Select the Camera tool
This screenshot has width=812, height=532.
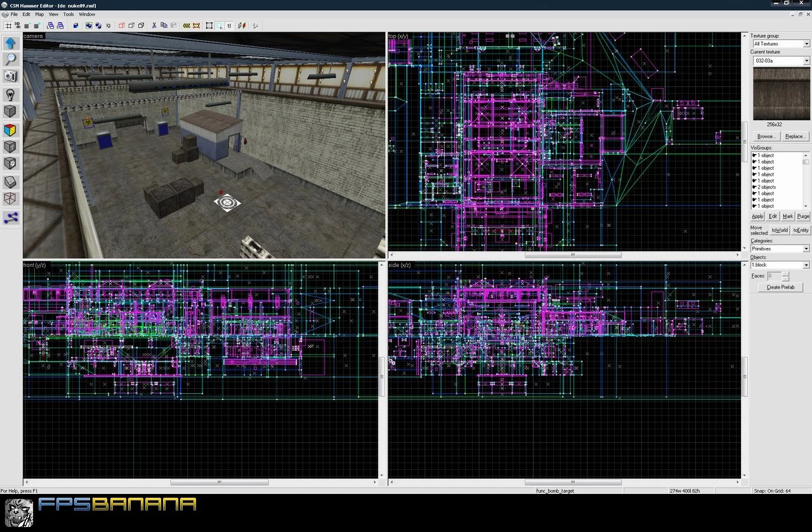[x=11, y=76]
